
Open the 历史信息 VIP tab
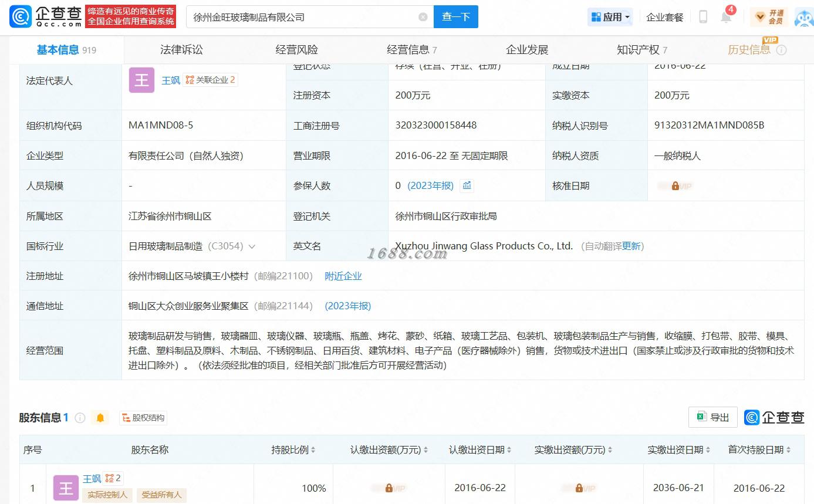[749, 50]
